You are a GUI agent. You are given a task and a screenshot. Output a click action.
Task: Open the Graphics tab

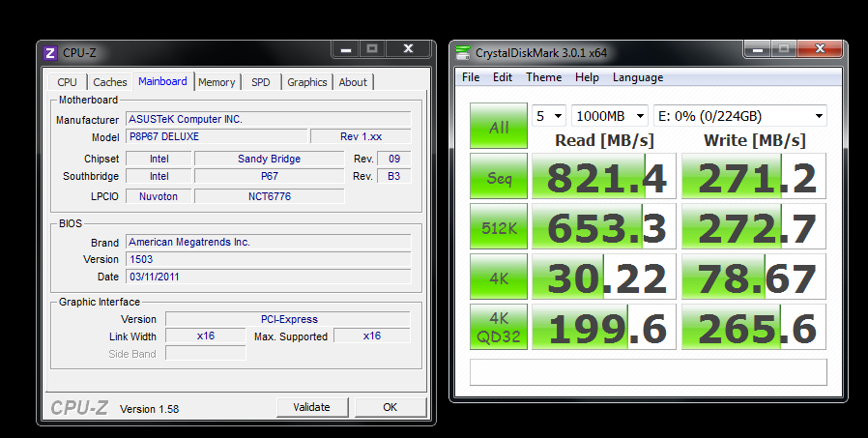[x=307, y=82]
